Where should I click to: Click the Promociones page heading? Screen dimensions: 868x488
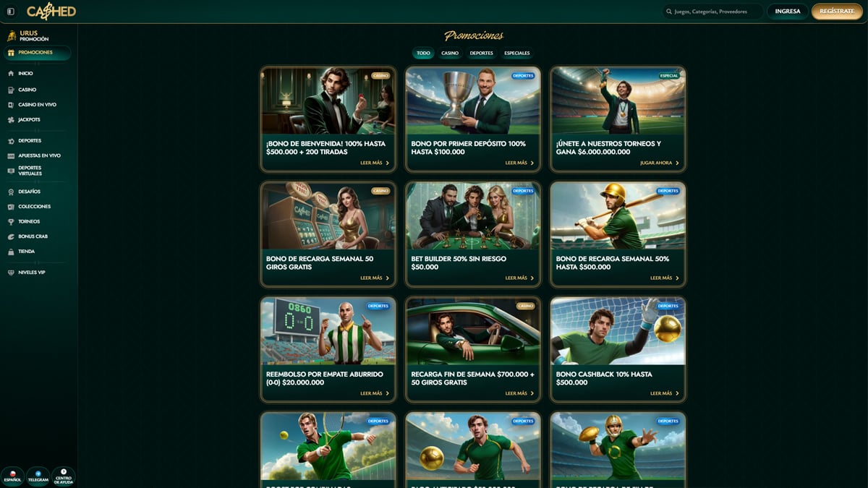tap(474, 35)
